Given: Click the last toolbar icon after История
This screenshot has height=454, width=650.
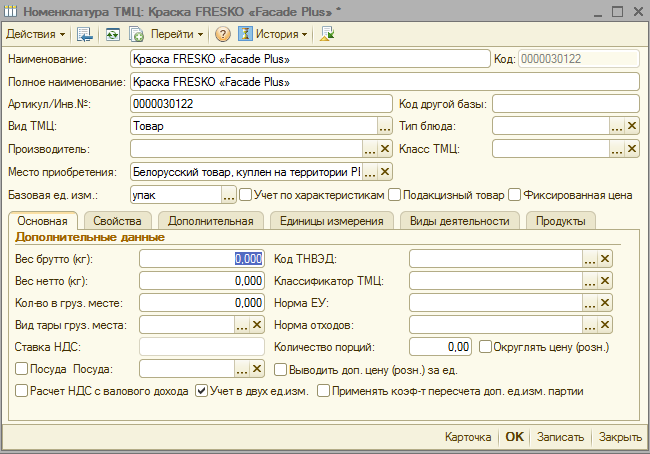Looking at the screenshot, I should (x=327, y=34).
